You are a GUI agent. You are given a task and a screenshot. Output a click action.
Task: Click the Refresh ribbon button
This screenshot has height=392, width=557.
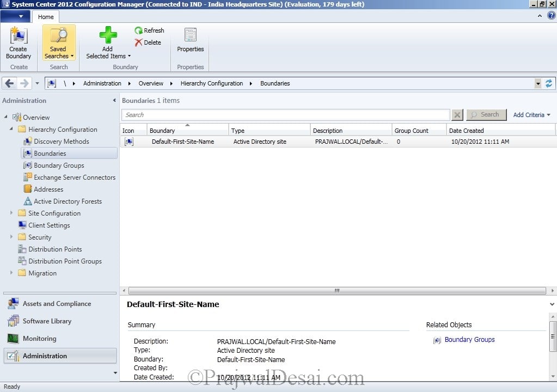tap(149, 30)
